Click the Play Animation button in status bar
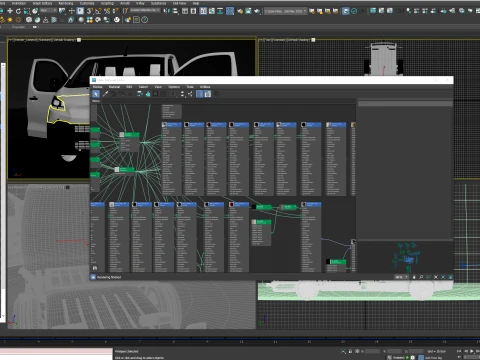Viewport: 480px width, 360px height. [x=471, y=351]
